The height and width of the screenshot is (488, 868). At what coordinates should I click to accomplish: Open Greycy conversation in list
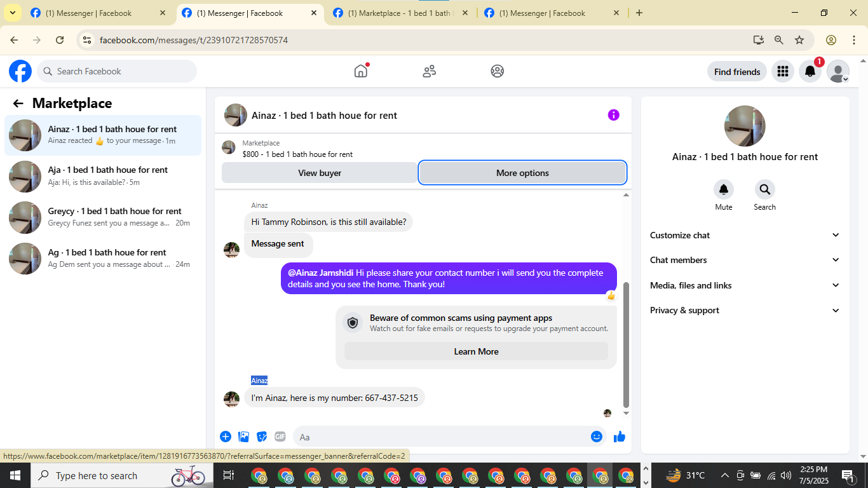[103, 217]
